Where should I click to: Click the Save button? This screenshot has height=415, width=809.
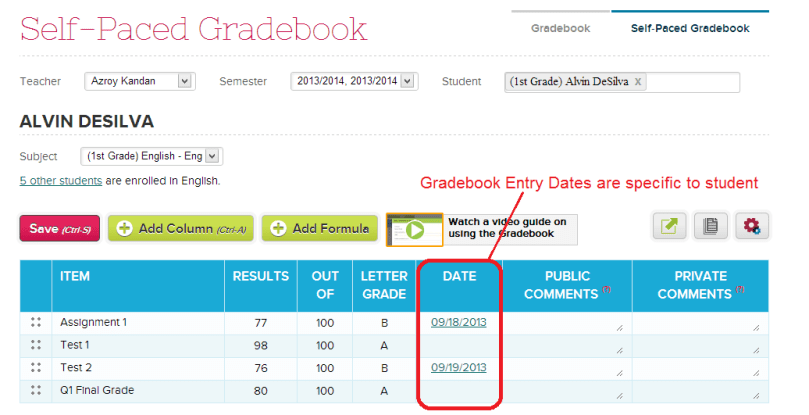pyautogui.click(x=60, y=228)
